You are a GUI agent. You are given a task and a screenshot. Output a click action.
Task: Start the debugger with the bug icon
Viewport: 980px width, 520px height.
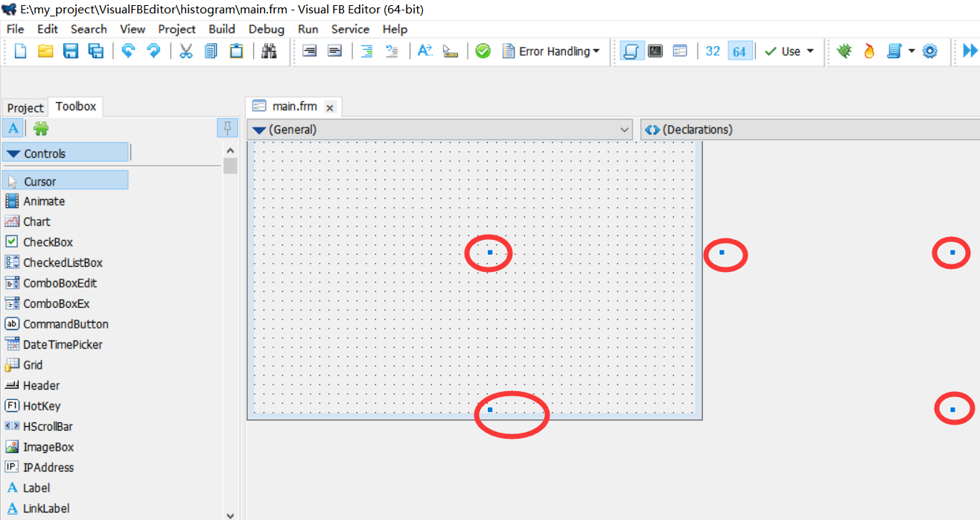coord(844,51)
